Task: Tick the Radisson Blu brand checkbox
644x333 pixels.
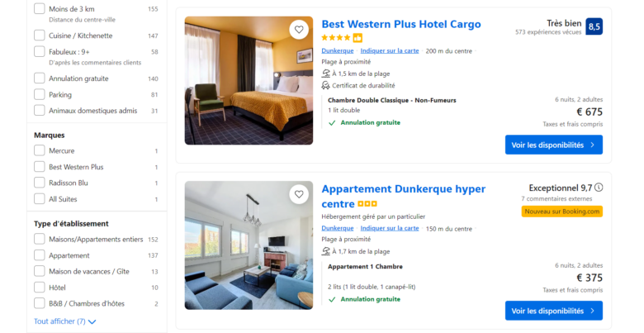Action: click(40, 183)
